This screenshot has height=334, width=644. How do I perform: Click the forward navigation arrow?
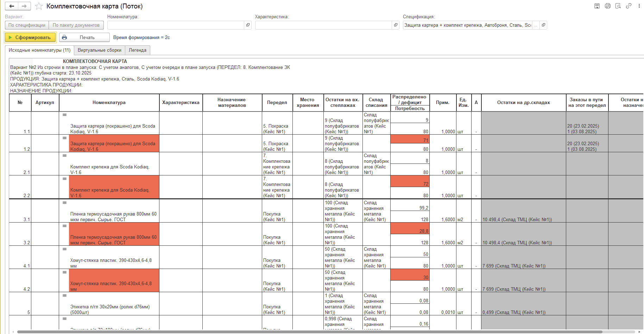point(24,6)
